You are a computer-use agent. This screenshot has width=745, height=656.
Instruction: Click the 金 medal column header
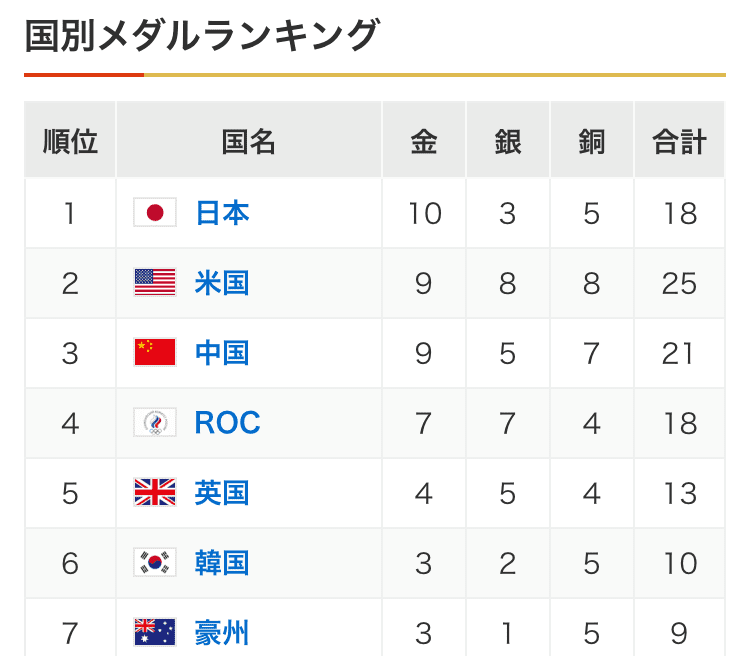tap(424, 141)
